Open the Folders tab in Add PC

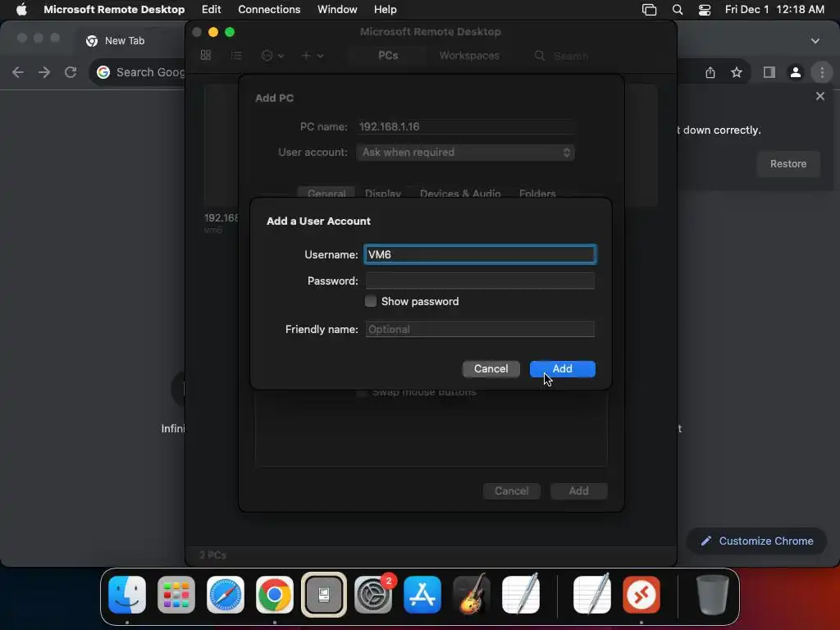click(537, 194)
